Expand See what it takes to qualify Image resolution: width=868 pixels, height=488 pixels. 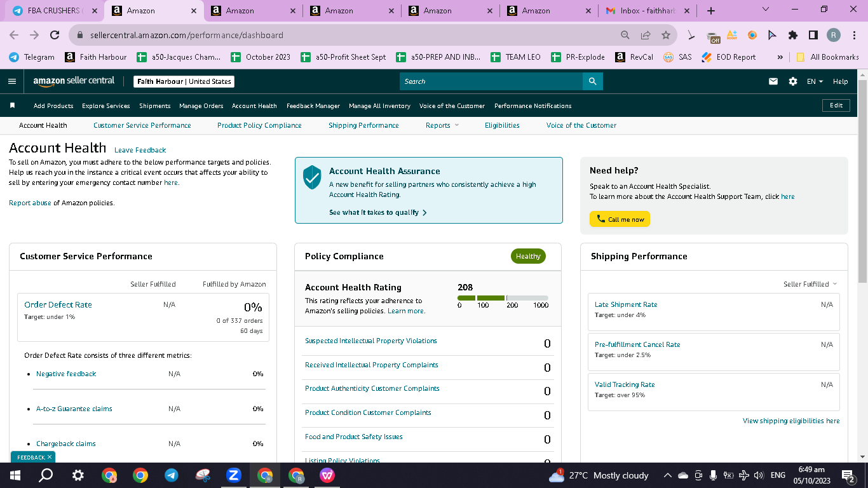click(378, 212)
